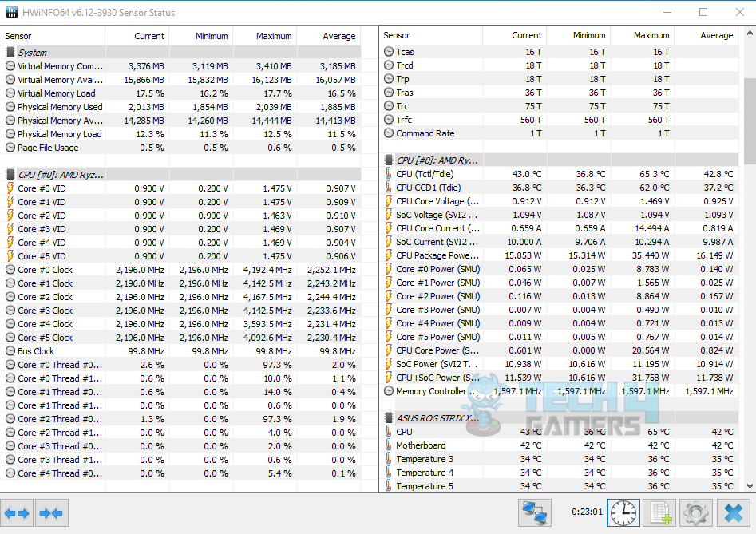This screenshot has height=534, width=756.
Task: Click the HWiNFO64 title bar app icon
Action: (11, 12)
